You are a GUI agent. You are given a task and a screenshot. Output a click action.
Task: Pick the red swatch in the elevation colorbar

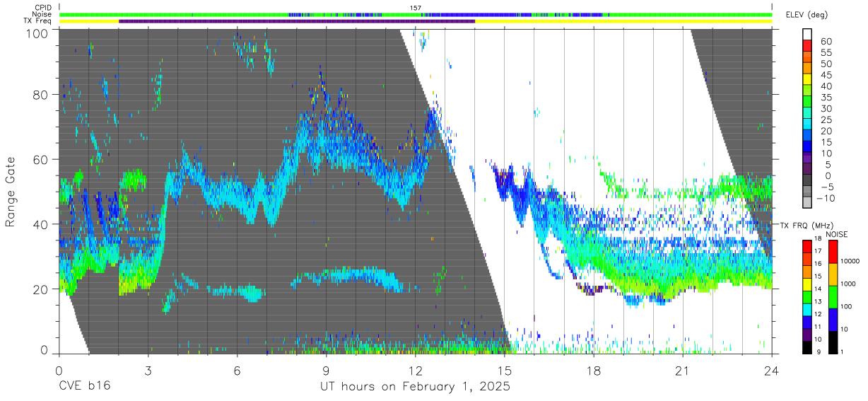point(809,47)
